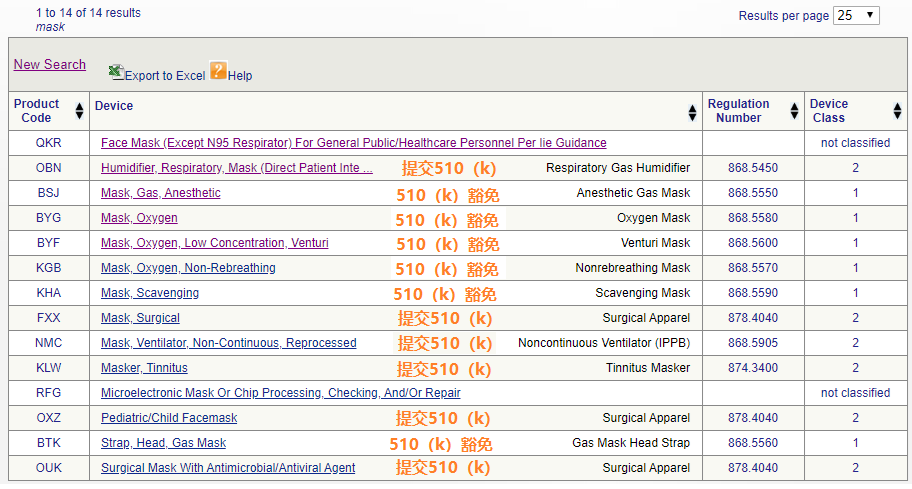Open the Mask, Surgical device link

click(140, 318)
